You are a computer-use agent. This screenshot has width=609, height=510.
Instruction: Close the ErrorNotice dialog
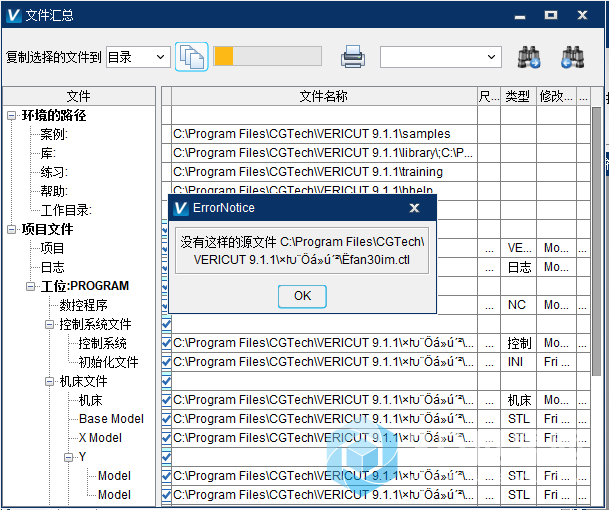point(414,208)
